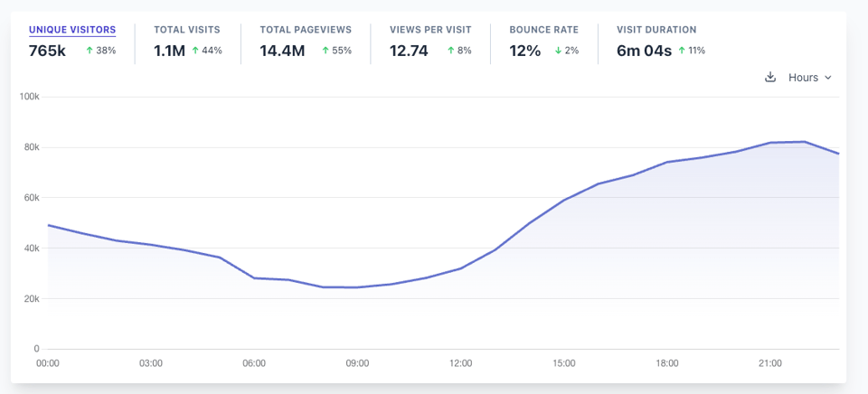The image size is (868, 394).
Task: View the Visit Duration metric
Action: [656, 30]
